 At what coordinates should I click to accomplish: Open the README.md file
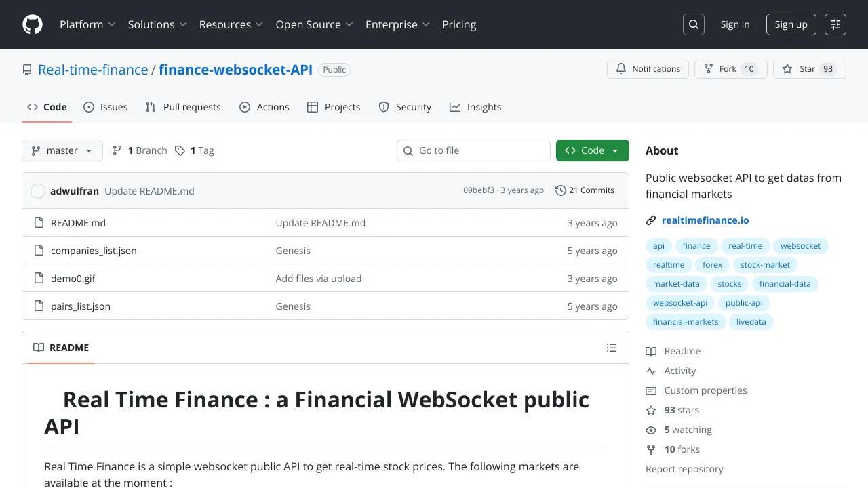(x=78, y=223)
